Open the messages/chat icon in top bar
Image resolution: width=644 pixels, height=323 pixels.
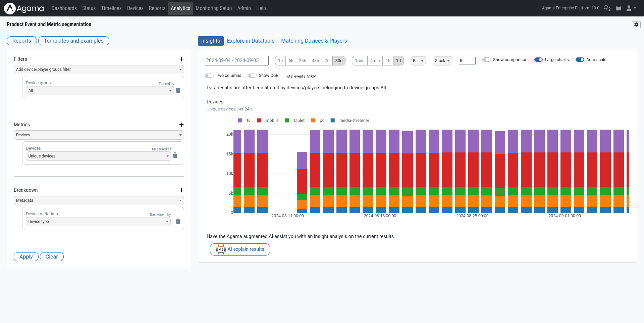pos(607,8)
